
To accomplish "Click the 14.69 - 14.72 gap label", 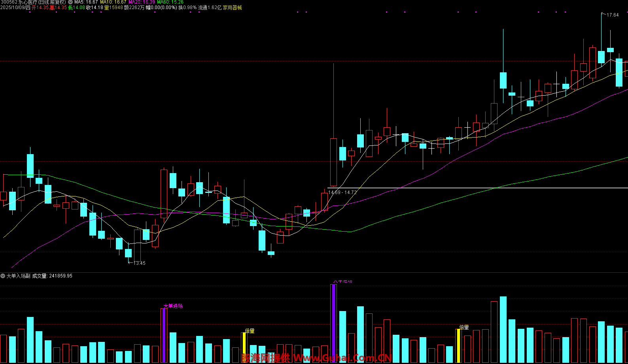I will point(342,192).
